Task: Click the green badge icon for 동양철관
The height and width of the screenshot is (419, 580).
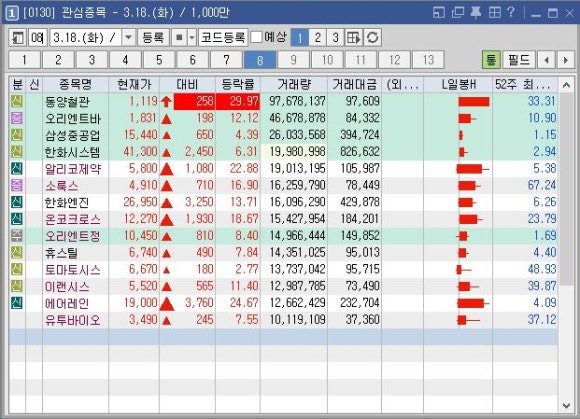Action: 17,101
